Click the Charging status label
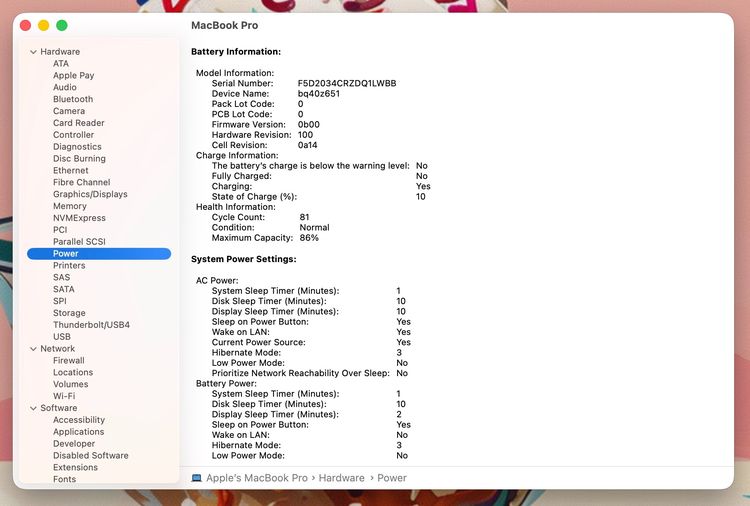The width and height of the screenshot is (750, 506). coord(232,187)
